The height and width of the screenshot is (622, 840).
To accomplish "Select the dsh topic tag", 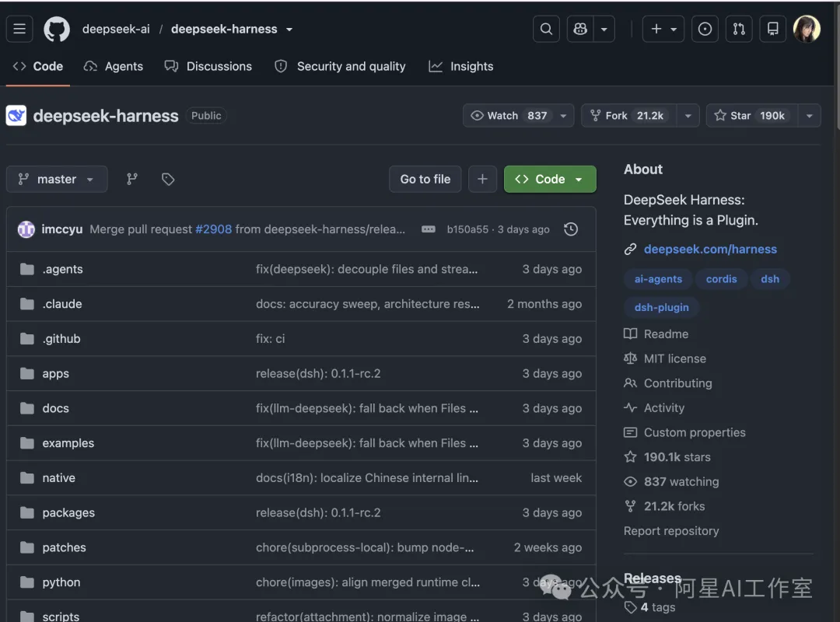I will 770,279.
